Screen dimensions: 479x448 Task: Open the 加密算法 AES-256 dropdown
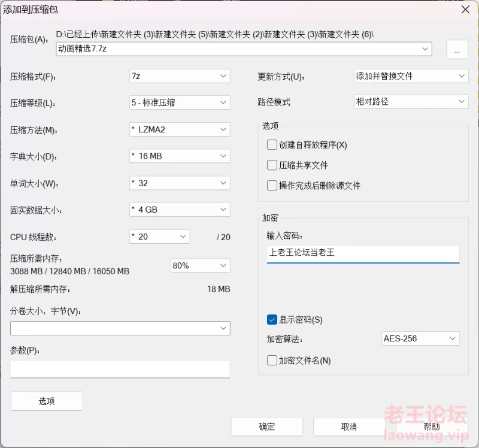420,338
